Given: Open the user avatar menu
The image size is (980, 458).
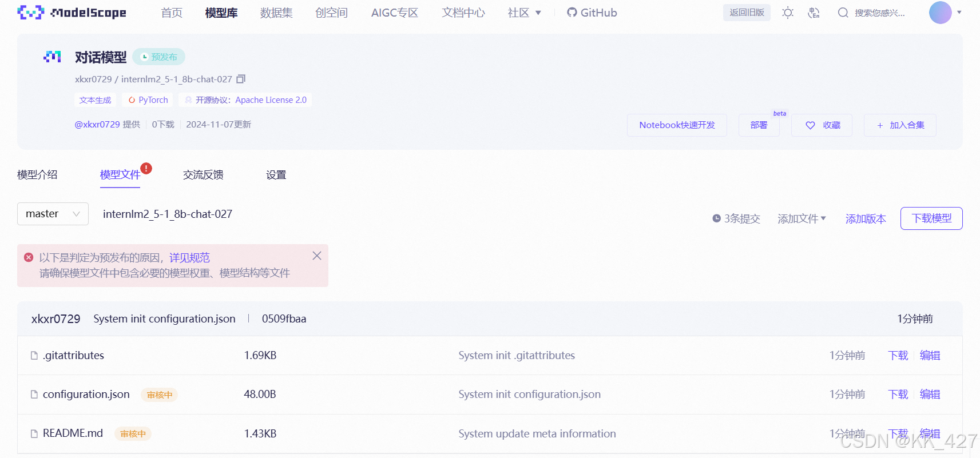Looking at the screenshot, I should [x=940, y=13].
